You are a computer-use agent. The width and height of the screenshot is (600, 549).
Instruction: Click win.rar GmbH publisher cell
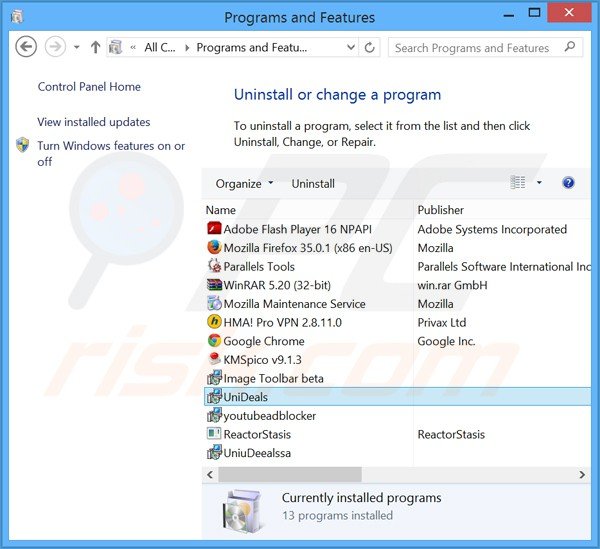(x=452, y=285)
